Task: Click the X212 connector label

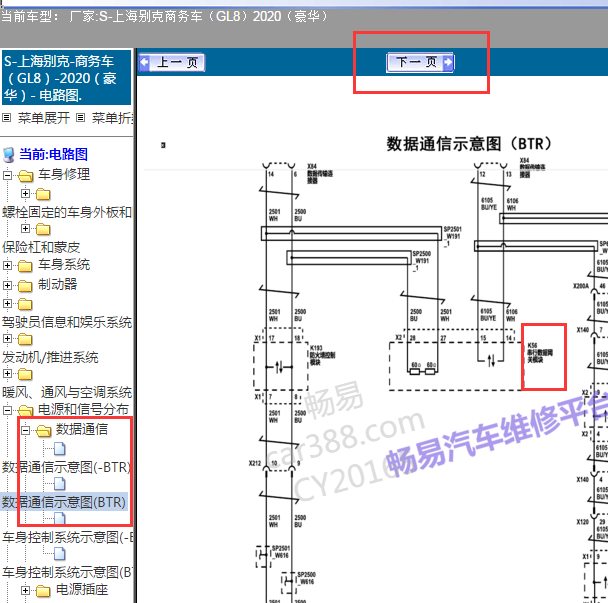Action: click(255, 463)
